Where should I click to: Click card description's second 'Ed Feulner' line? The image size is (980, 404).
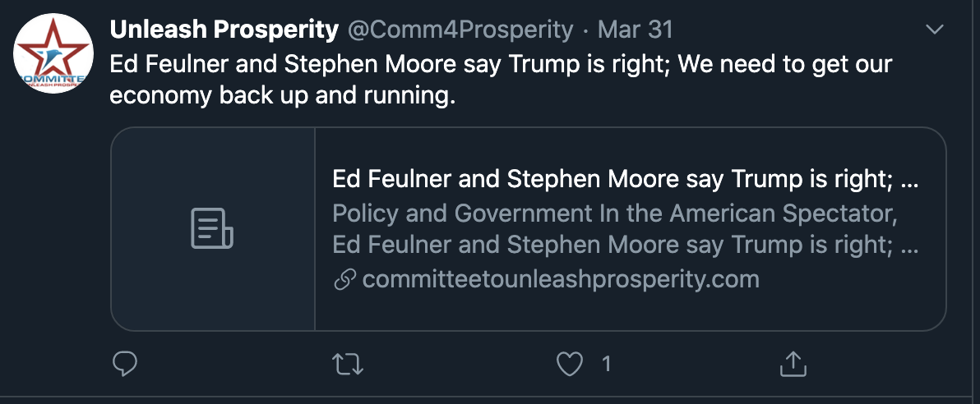(x=625, y=244)
